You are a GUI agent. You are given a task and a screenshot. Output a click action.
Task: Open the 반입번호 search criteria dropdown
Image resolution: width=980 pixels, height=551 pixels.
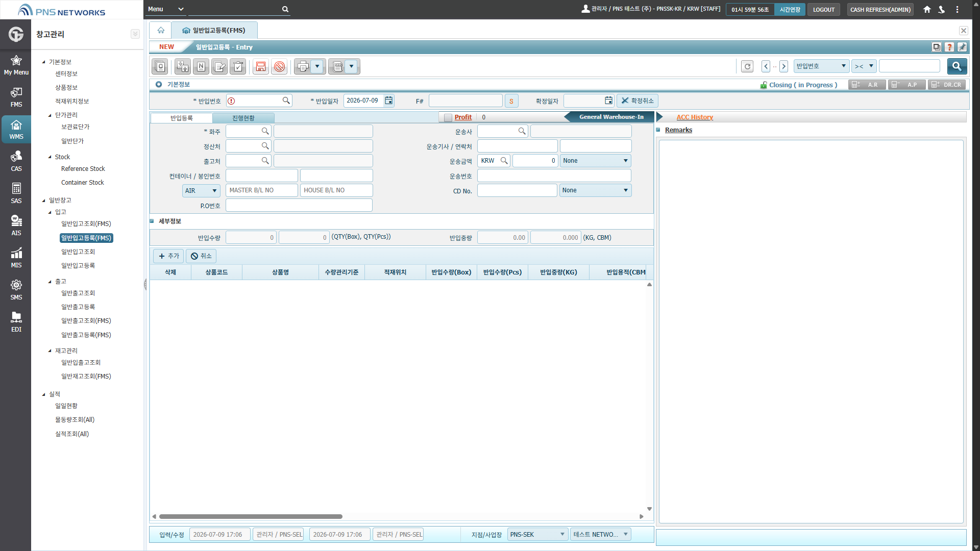[x=822, y=66]
